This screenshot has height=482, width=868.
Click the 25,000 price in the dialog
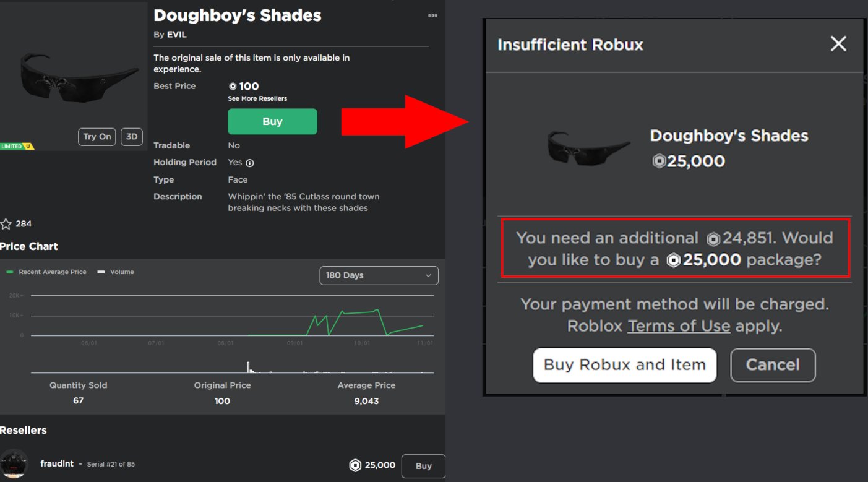click(x=689, y=161)
